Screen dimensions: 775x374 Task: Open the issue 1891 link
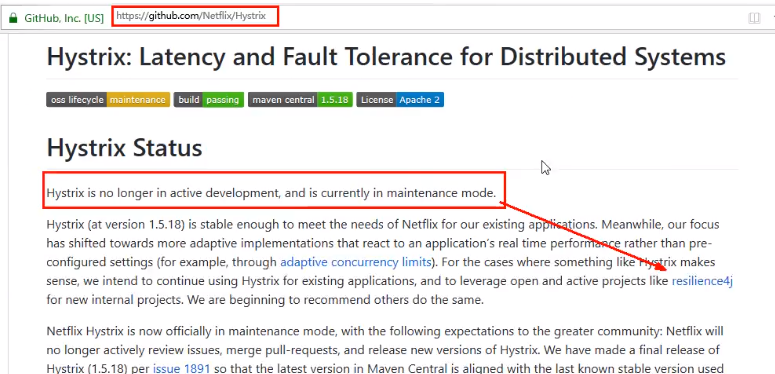coord(181,369)
